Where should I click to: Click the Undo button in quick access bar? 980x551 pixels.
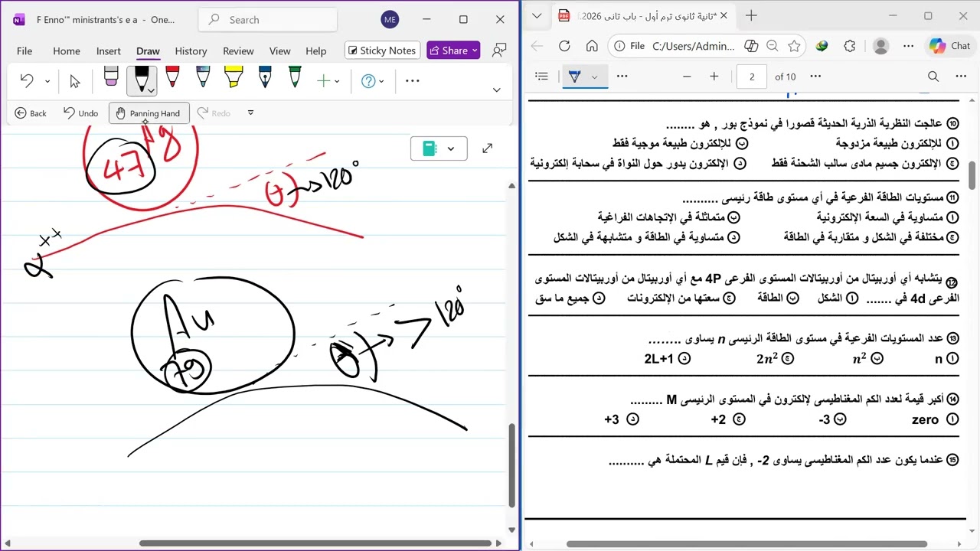point(80,113)
